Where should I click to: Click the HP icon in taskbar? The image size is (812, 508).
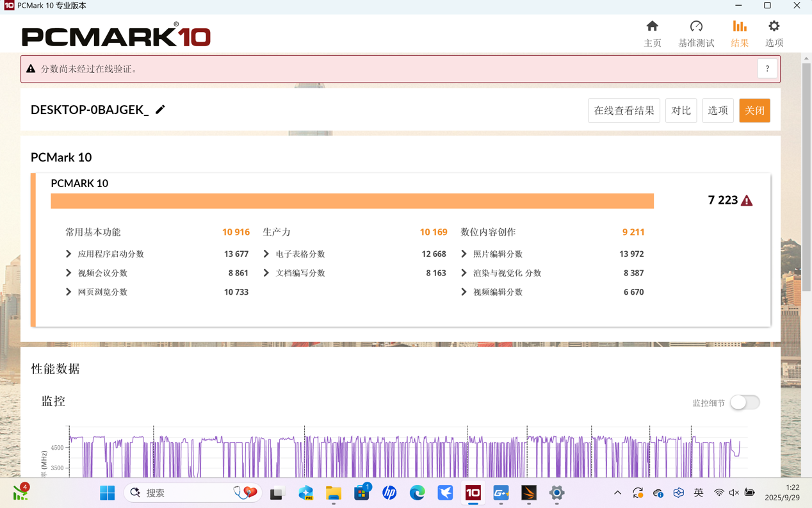click(x=389, y=493)
